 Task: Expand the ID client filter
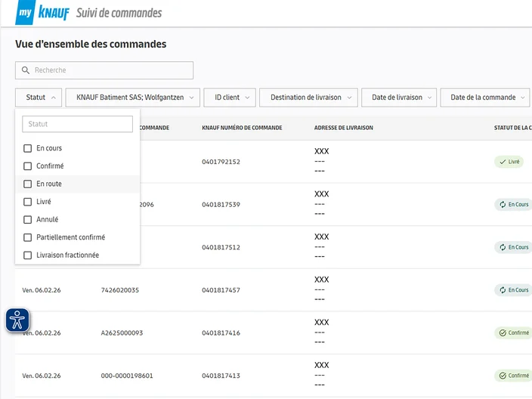pyautogui.click(x=230, y=97)
